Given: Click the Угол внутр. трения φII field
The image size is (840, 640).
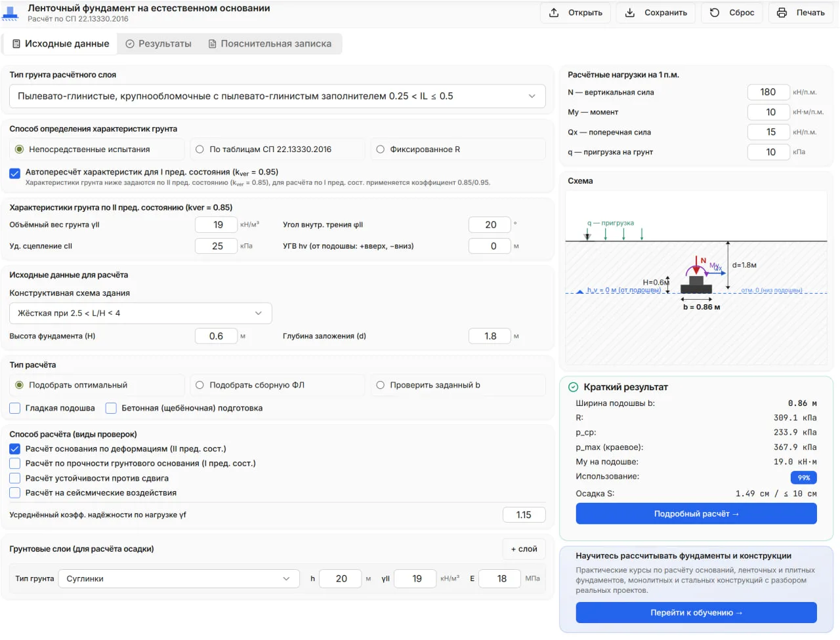Looking at the screenshot, I should [490, 225].
